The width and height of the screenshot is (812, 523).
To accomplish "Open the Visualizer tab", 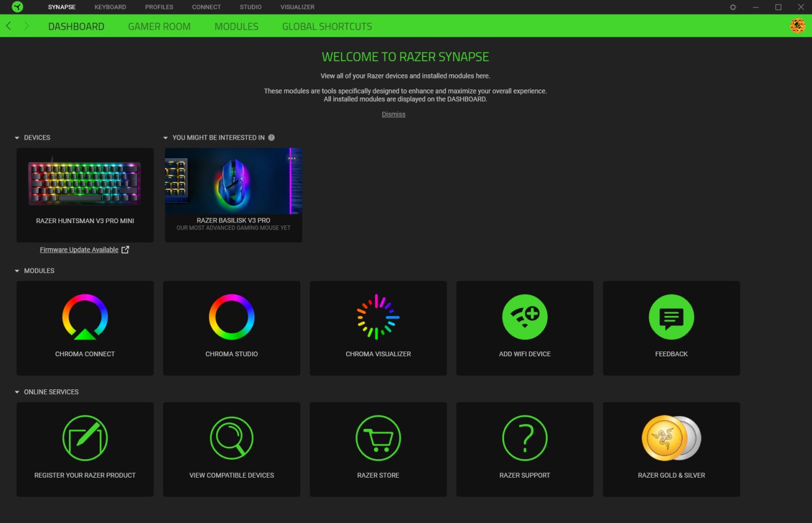I will click(297, 7).
